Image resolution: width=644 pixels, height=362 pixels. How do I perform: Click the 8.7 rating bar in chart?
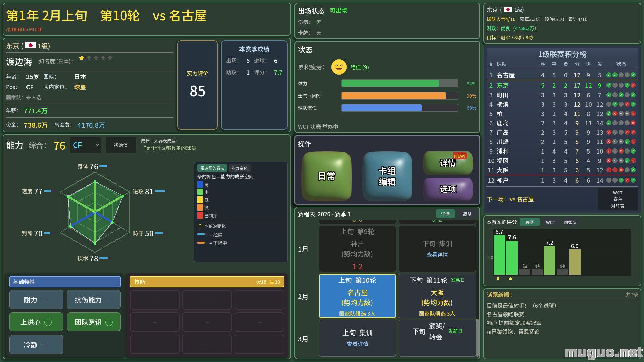499,255
